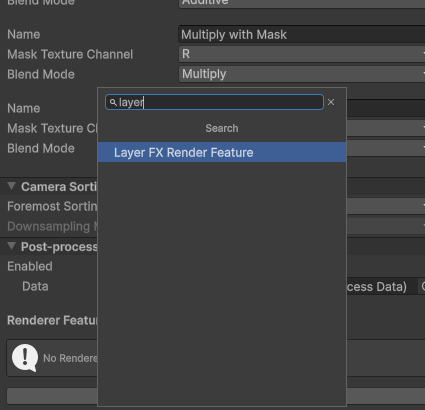Viewport: 425px width, 410px height.
Task: Click the Blend Mode label beside Multiply
Action: coord(41,74)
